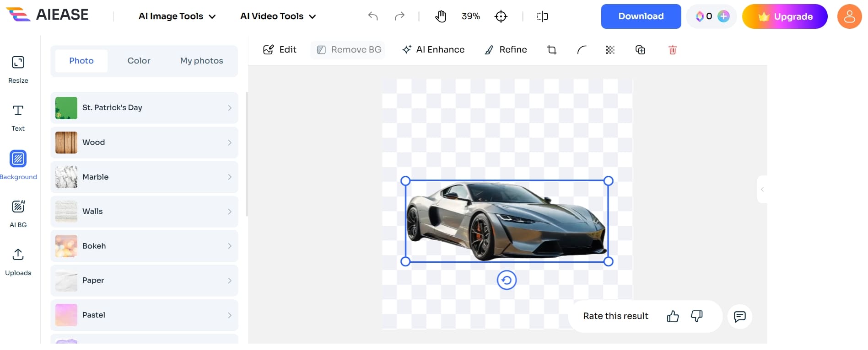Click the bottom-left resize handle of the car
Screen dimensions: 868x350
click(x=405, y=261)
